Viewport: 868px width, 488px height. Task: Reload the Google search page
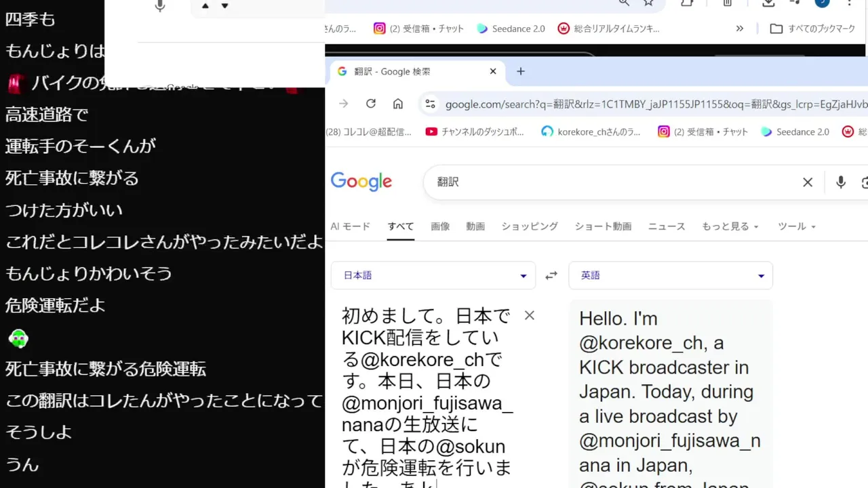(371, 104)
